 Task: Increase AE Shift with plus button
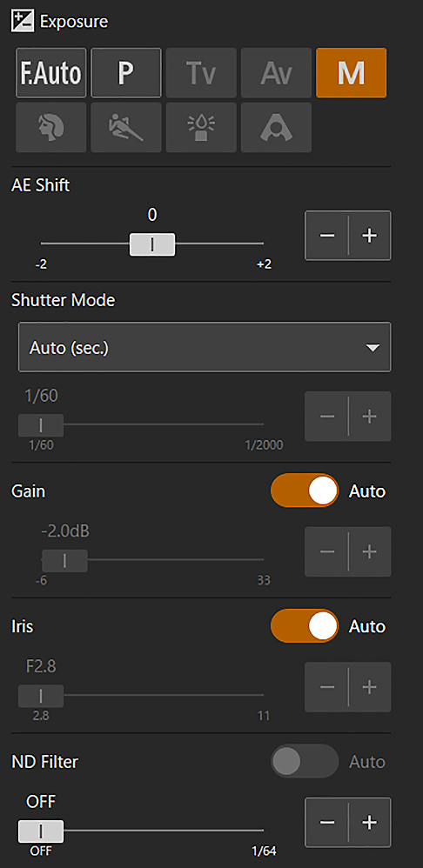point(370,236)
